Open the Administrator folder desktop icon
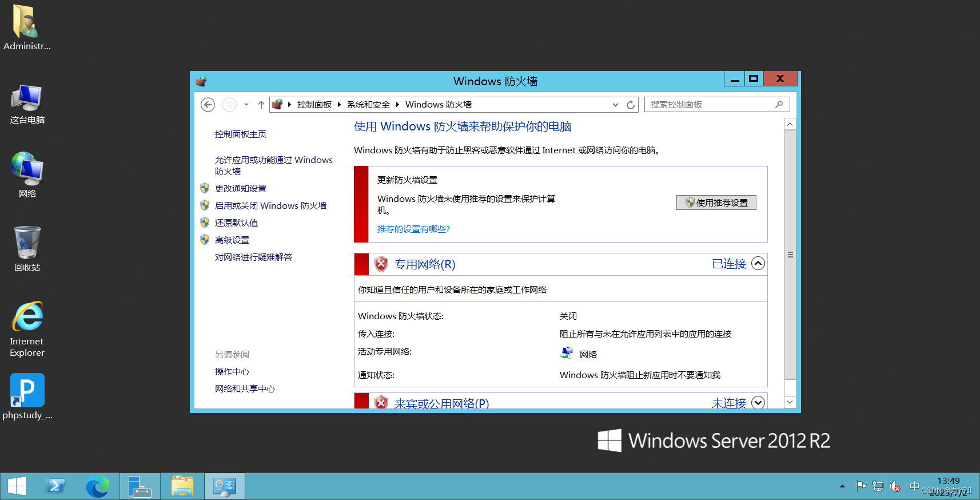The height and width of the screenshot is (500, 980). pyautogui.click(x=27, y=27)
